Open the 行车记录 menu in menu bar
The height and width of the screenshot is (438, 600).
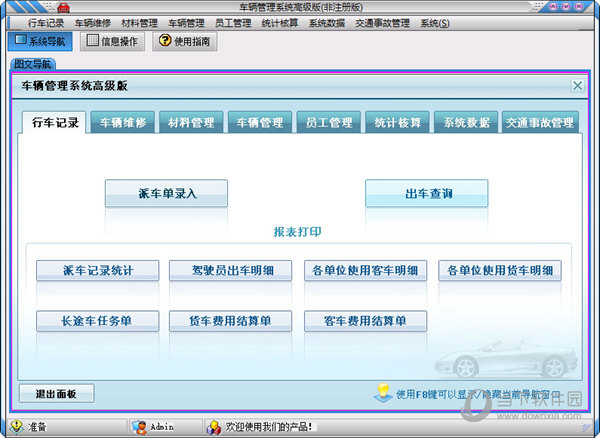(46, 23)
